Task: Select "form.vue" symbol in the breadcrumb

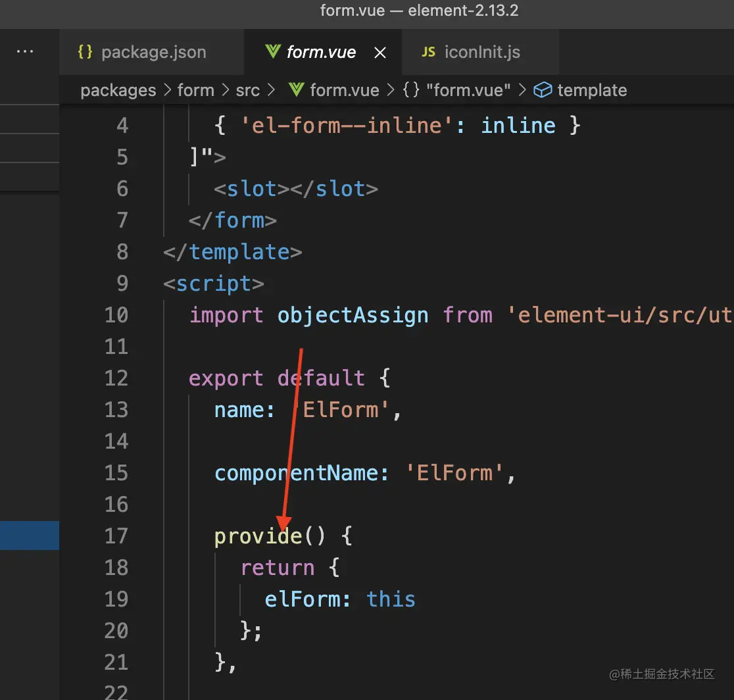Action: [468, 90]
